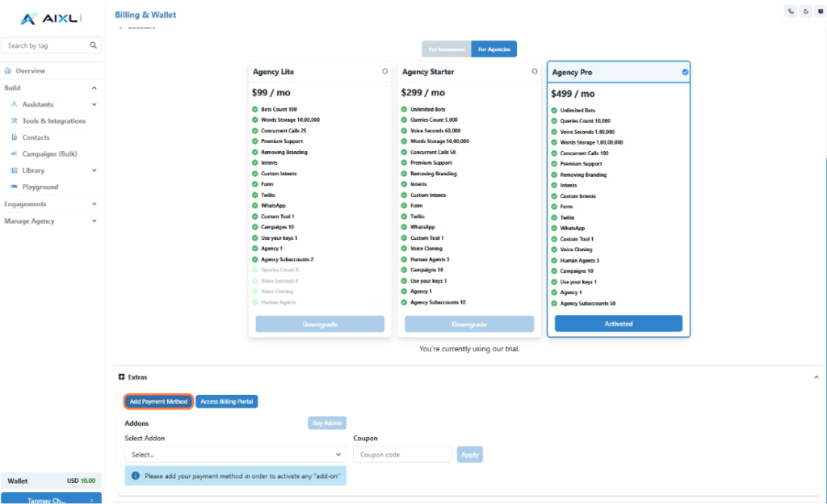
Task: Expand the Manage Agency section
Action: click(94, 220)
